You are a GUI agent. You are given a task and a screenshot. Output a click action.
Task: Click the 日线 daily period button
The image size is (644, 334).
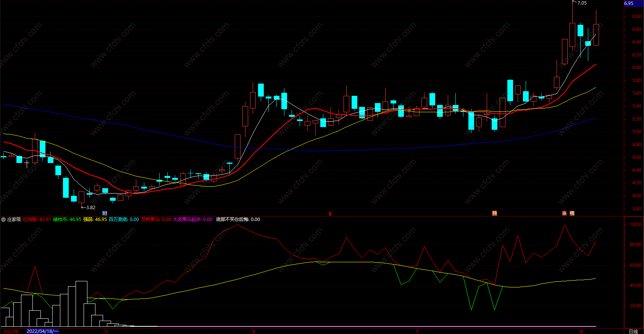coord(633,331)
